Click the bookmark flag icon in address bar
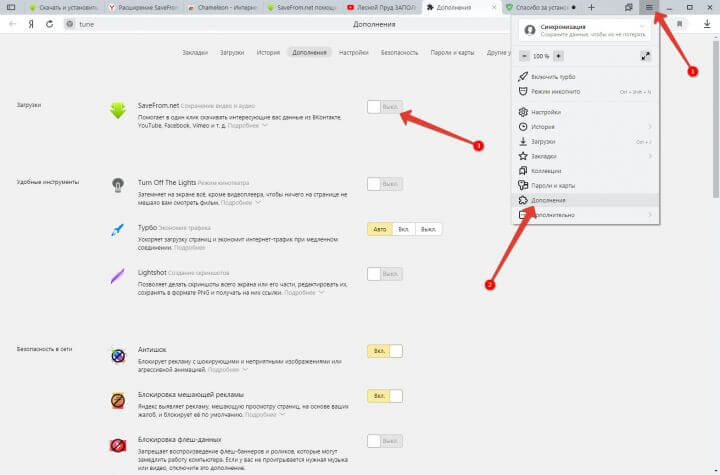Screen dimensions: 720x475 pyautogui.click(x=680, y=24)
